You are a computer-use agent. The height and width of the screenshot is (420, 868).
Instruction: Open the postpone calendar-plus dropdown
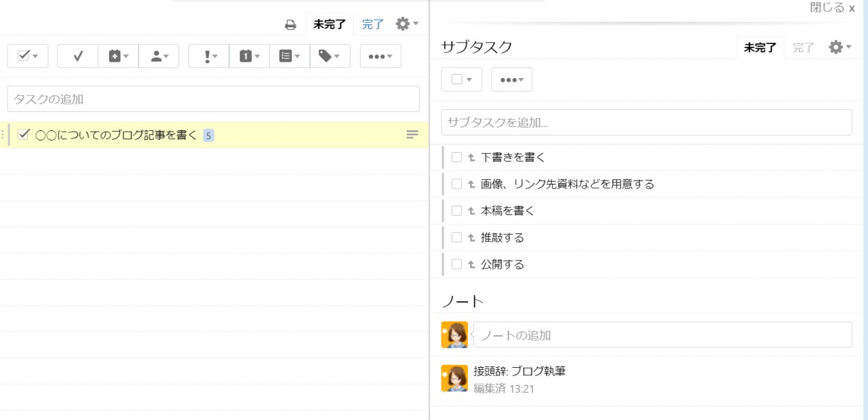coord(118,56)
